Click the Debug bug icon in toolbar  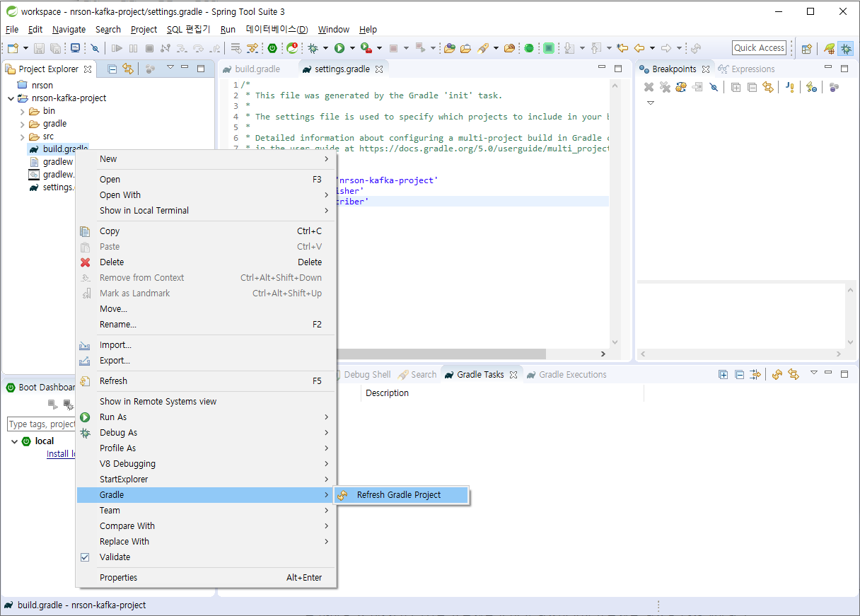pyautogui.click(x=313, y=48)
